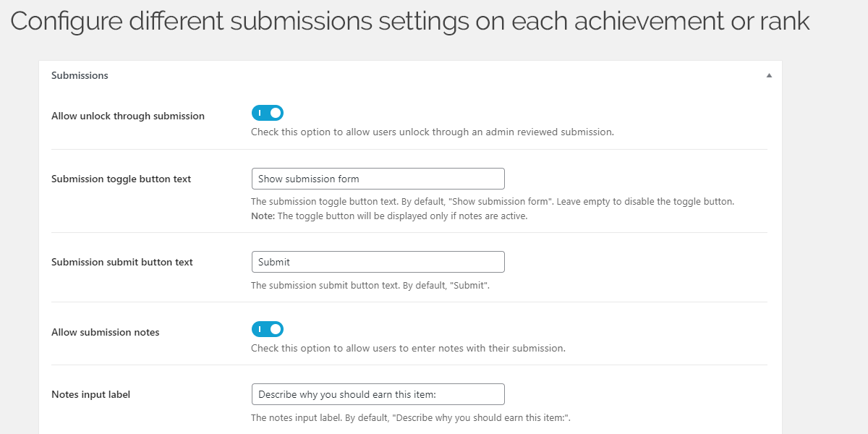Click the Notes input label field name
This screenshot has width=868, height=434.
91,394
